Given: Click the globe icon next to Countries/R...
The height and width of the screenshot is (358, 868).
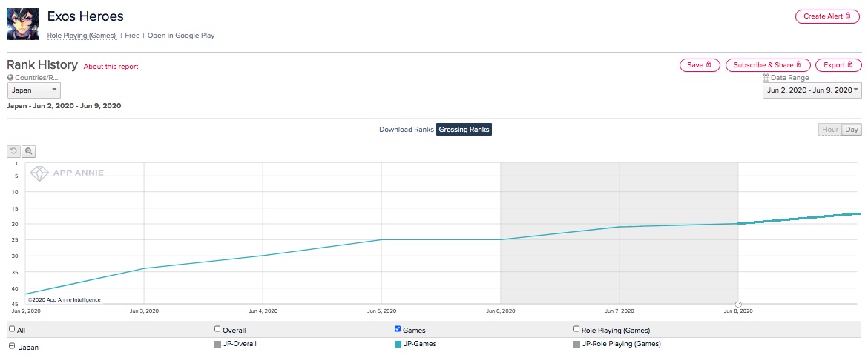Looking at the screenshot, I should point(10,78).
